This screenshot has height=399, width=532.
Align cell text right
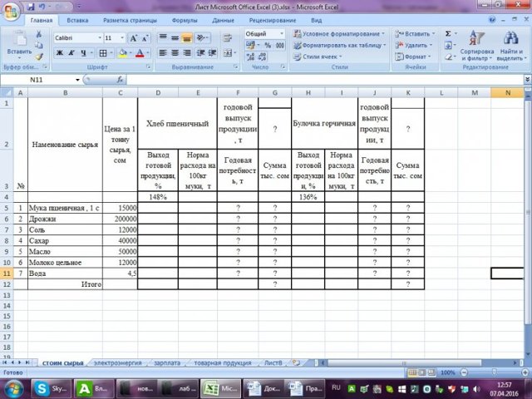(186, 53)
